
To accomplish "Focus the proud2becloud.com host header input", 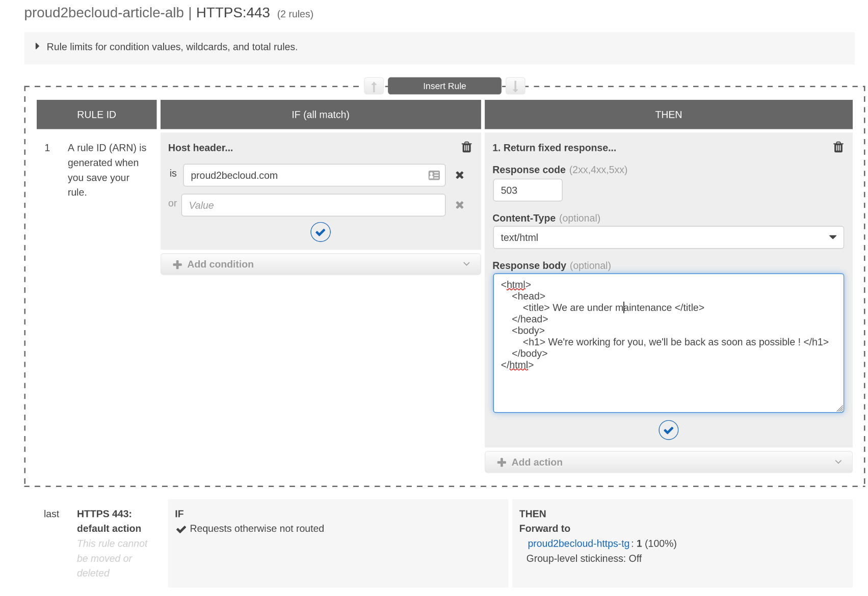I will click(x=306, y=175).
